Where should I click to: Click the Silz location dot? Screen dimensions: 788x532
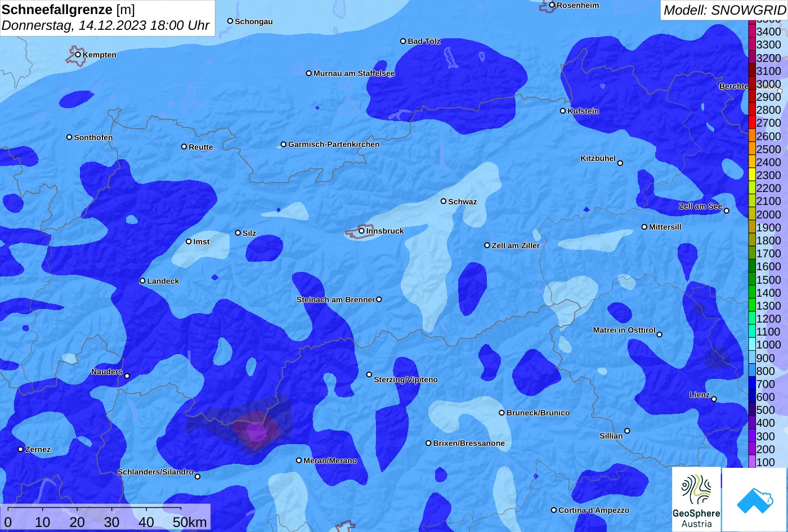pos(238,233)
